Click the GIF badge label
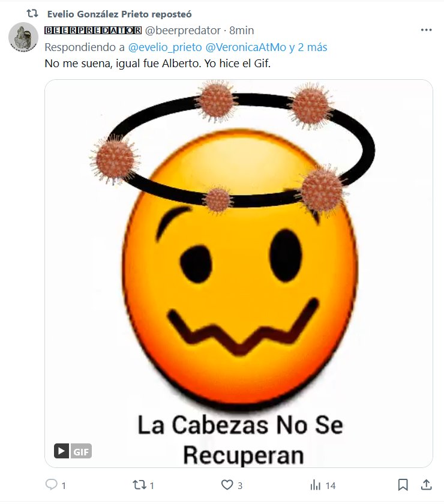 pos(80,451)
